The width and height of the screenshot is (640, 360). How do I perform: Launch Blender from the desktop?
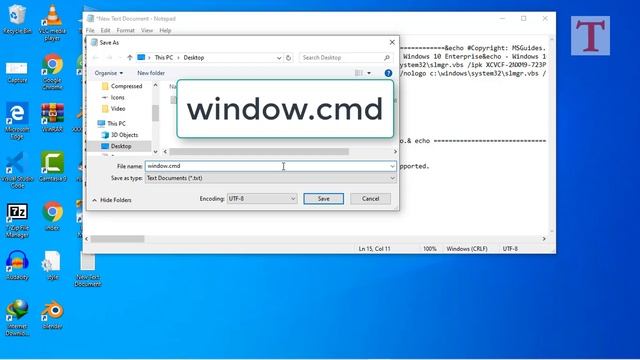coord(52,314)
